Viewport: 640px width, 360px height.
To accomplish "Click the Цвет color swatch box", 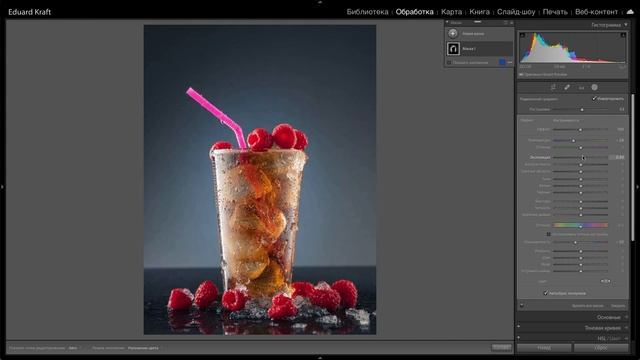I will [x=606, y=281].
